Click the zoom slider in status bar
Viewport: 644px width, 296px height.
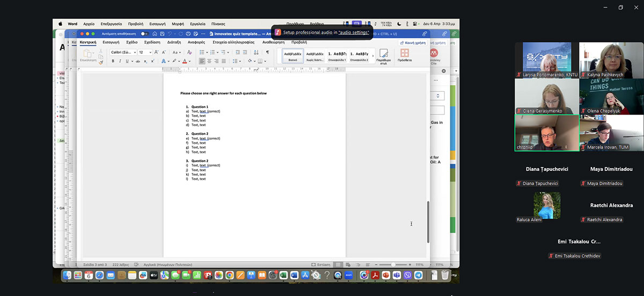393,265
